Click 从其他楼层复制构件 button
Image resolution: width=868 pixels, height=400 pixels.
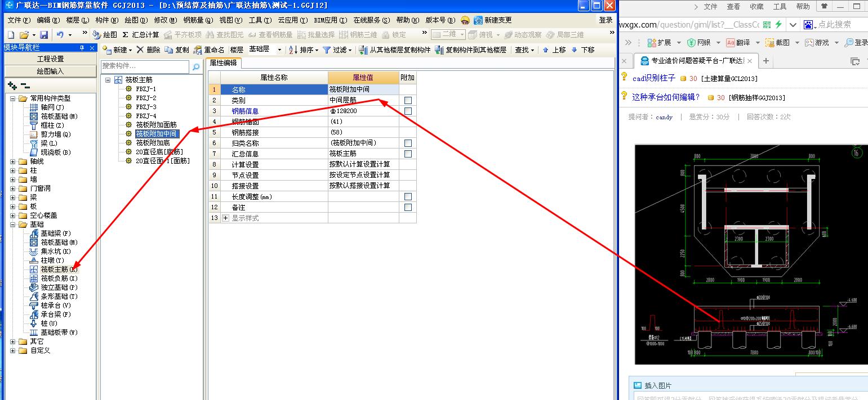click(x=395, y=50)
